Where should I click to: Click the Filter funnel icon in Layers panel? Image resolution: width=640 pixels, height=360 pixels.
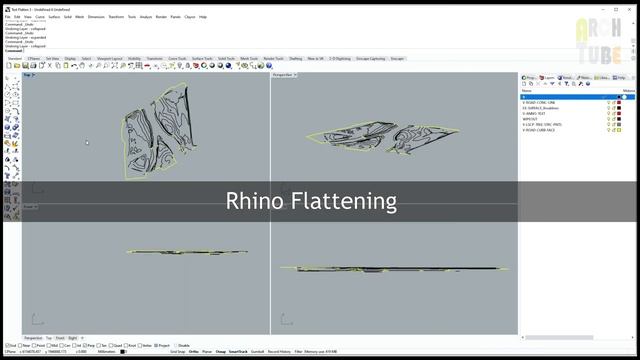click(567, 84)
